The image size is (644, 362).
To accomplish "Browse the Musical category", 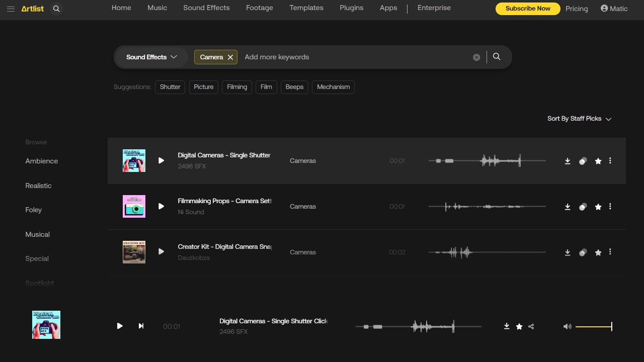I will [x=38, y=234].
